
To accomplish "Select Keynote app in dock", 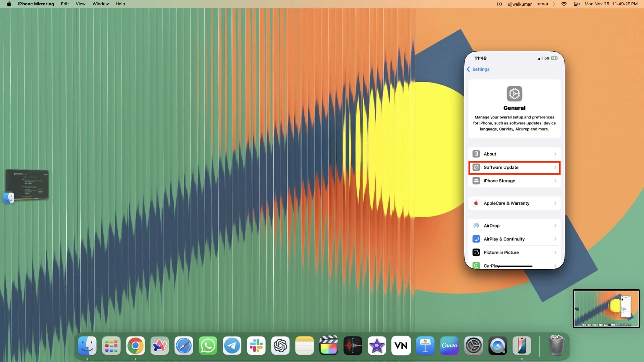I will point(425,345).
